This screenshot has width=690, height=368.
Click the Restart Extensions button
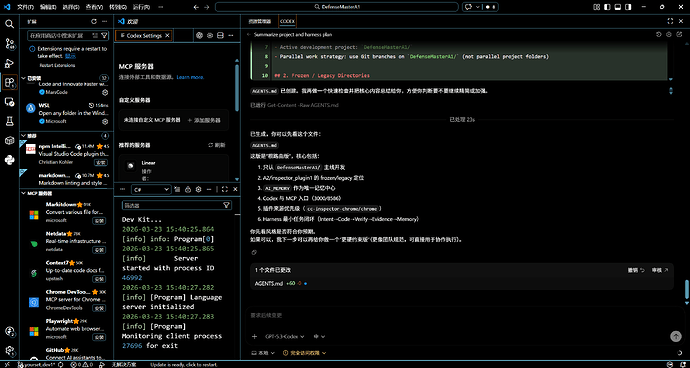coord(57,65)
